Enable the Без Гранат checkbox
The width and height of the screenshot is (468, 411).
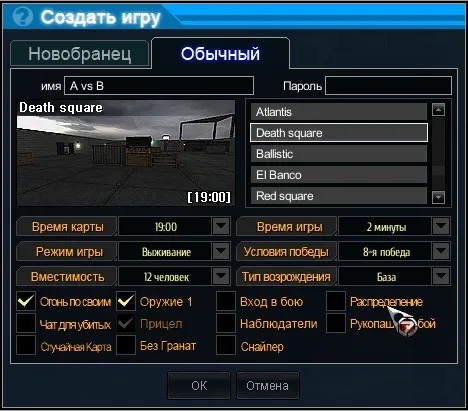(x=126, y=345)
